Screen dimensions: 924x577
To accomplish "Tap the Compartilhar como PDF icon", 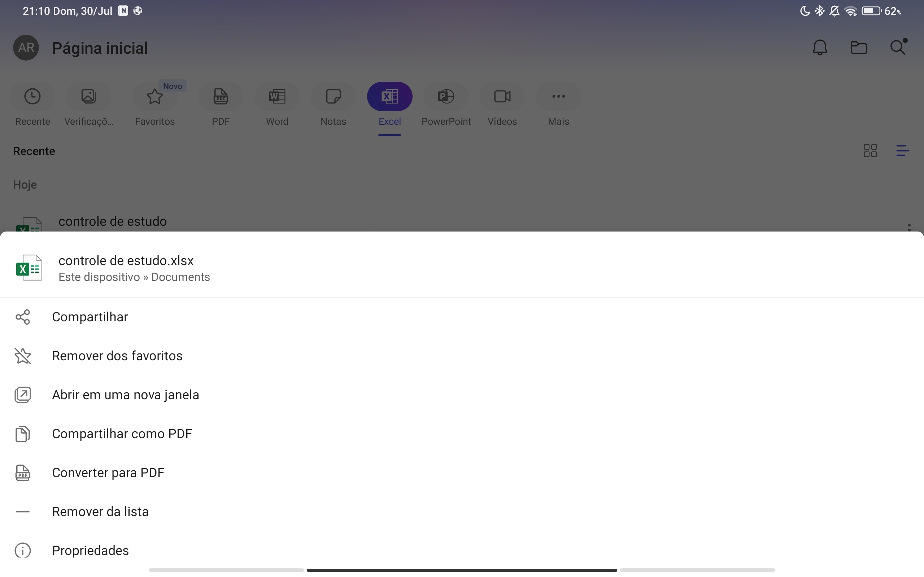I will [23, 433].
